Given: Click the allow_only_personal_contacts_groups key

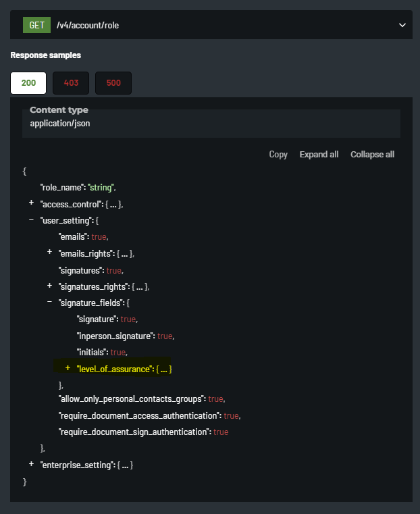Looking at the screenshot, I should pos(132,399).
